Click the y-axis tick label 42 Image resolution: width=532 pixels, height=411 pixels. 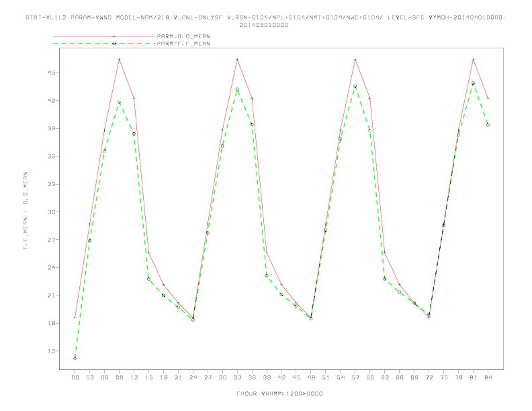[52, 100]
